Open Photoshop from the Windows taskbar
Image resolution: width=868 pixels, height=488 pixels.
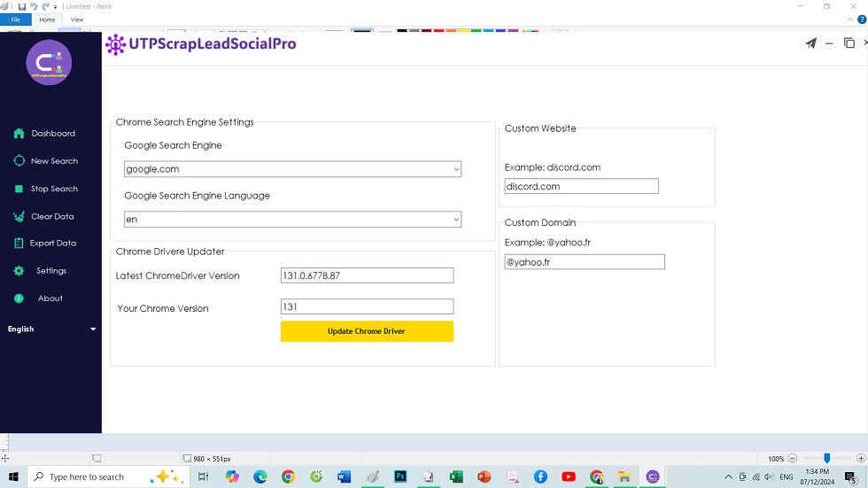(x=400, y=476)
